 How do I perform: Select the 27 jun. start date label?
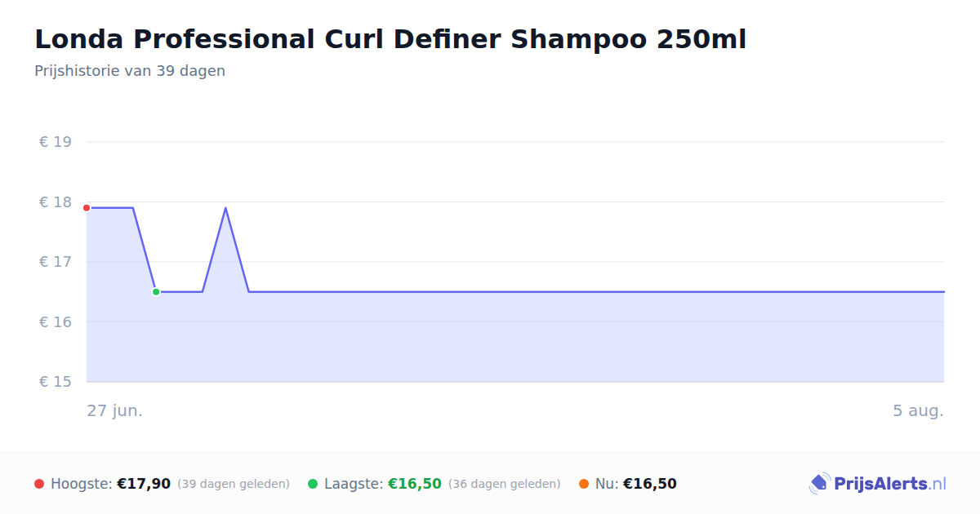pos(115,410)
